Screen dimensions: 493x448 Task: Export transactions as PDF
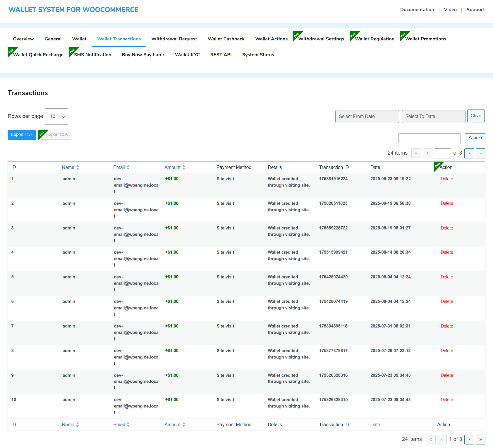[x=22, y=134]
